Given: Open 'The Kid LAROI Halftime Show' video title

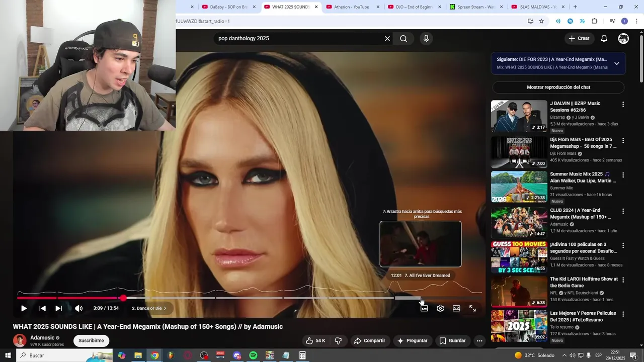Looking at the screenshot, I should [584, 282].
